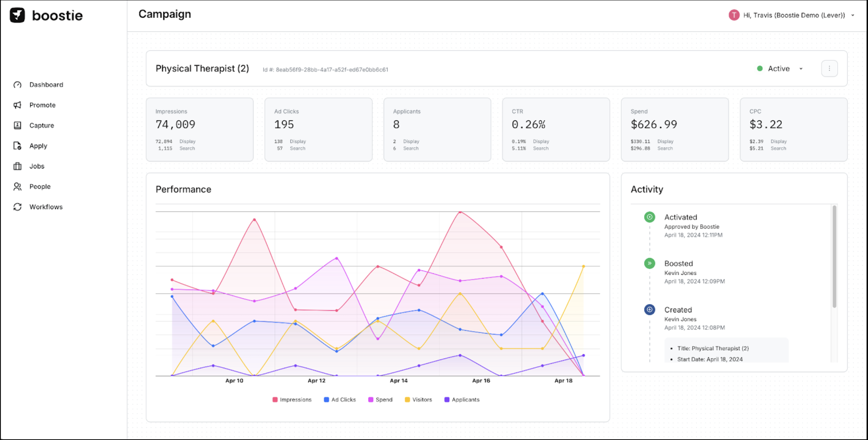Go to the Jobs menu item
The image size is (868, 440).
tap(37, 166)
